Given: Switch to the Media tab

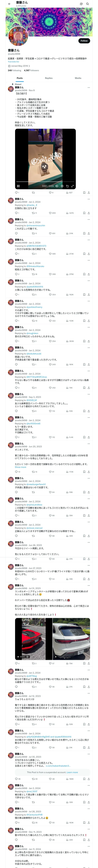Looking at the screenshot, I should click(x=78, y=78).
